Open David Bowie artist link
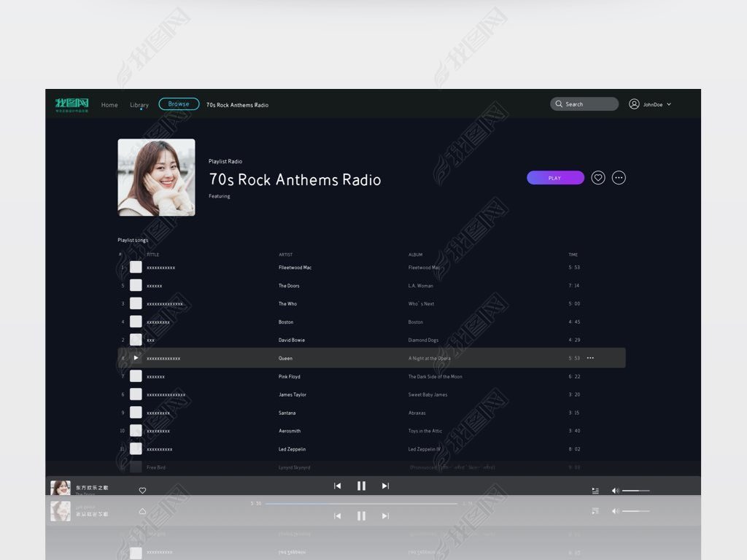Image resolution: width=747 pixels, height=560 pixels. [292, 341]
